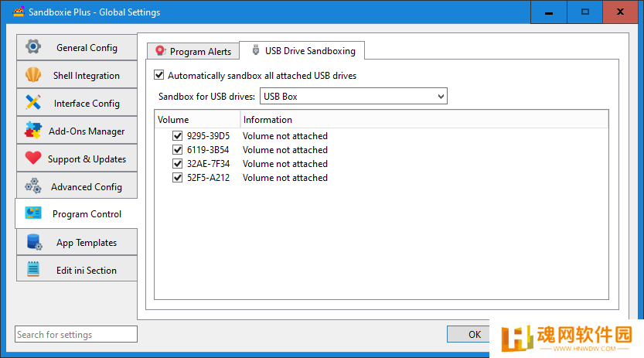Screen dimensions: 644x358
Task: Open the Sandbox for USB drives dropdown
Action: (353, 97)
